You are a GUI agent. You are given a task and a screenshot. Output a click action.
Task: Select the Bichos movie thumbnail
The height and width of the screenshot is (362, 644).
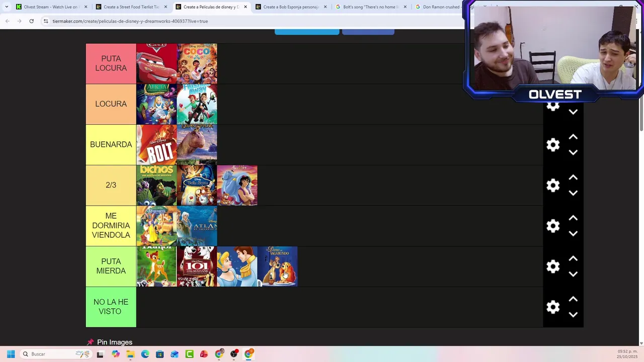pos(156,185)
